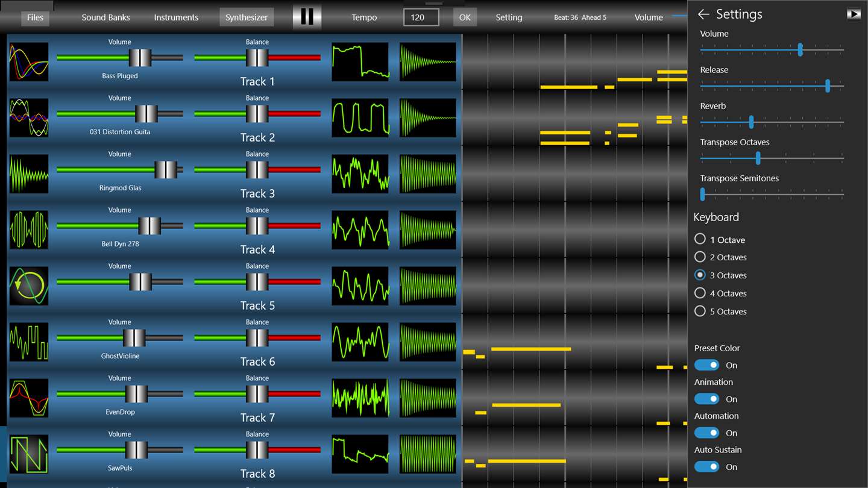Click Track 6 waveform display
This screenshot has width=868, height=488.
[x=360, y=342]
